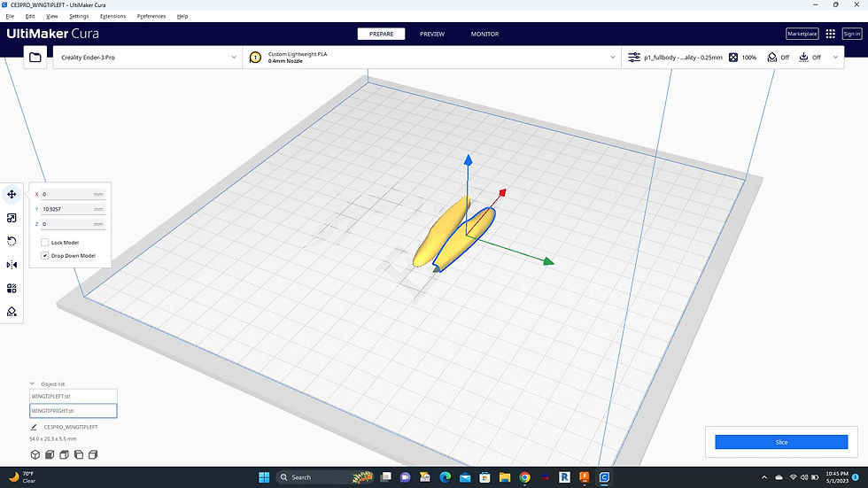This screenshot has height=488, width=868.
Task: Enable the Lock Model checkbox
Action: (x=45, y=243)
